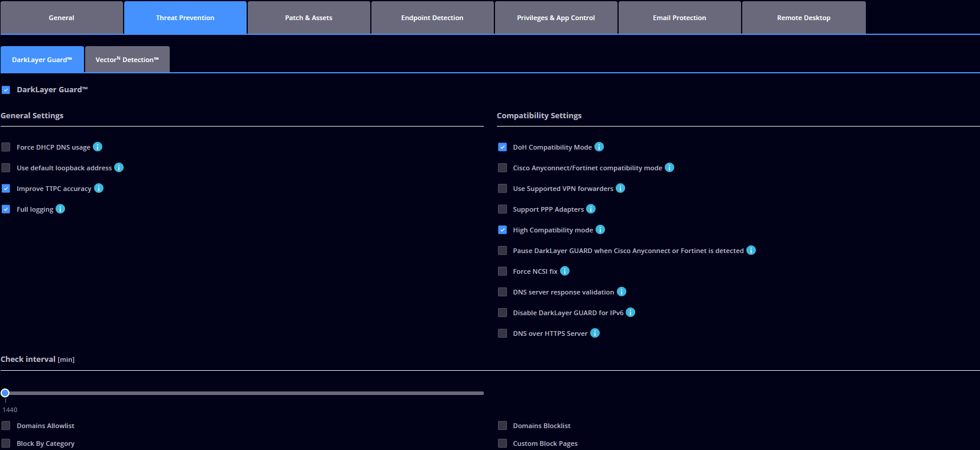Show info for Pause DarkLayer GUARD option

pos(751,250)
